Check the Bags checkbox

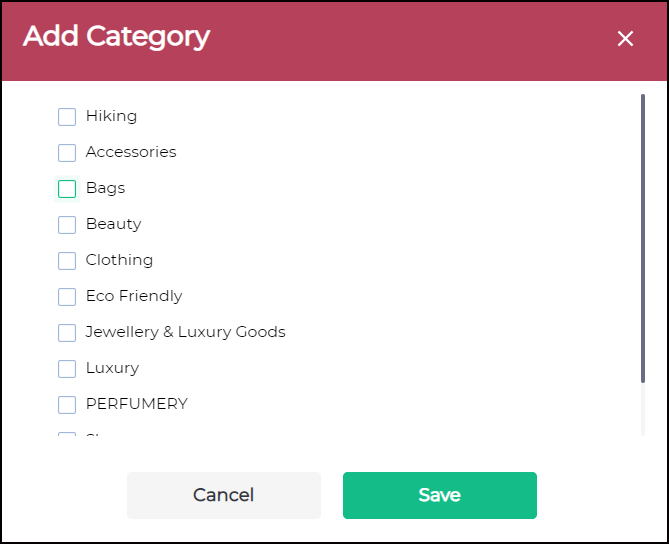tap(67, 189)
